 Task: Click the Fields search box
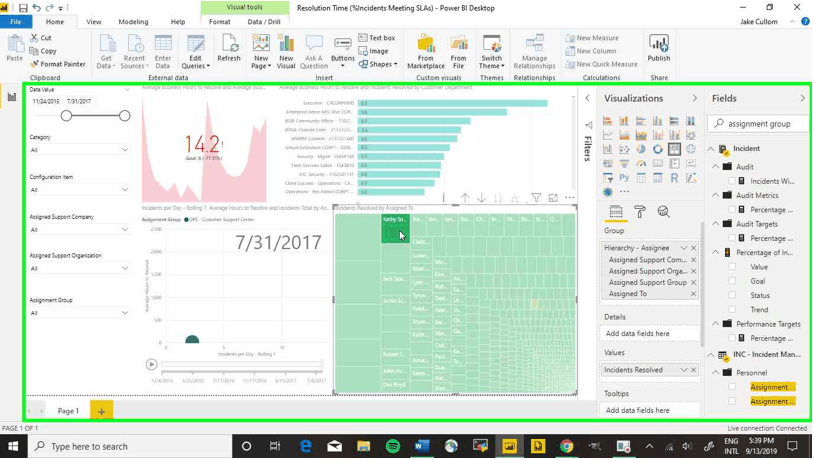[758, 124]
